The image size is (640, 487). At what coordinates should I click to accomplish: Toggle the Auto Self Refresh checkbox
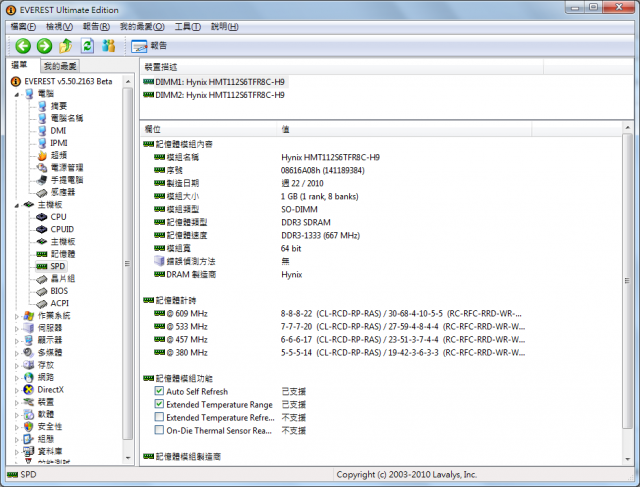159,391
